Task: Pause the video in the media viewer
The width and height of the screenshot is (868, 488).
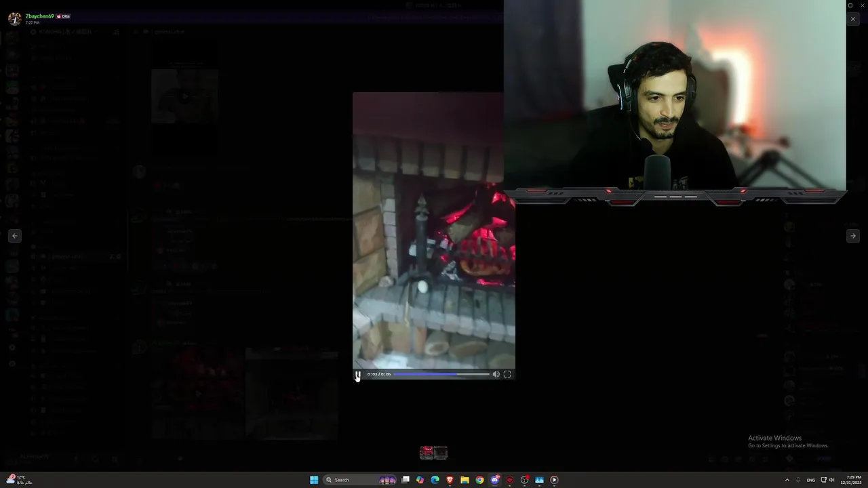Action: coord(358,374)
